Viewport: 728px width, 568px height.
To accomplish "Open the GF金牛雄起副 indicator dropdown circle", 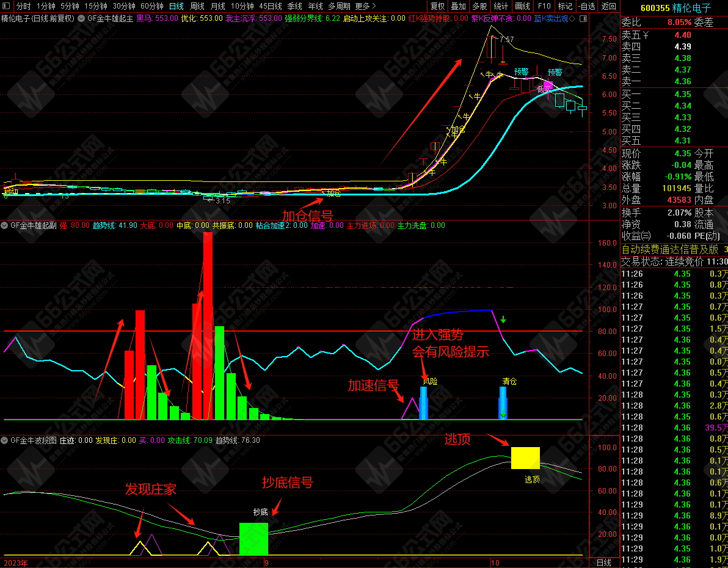I will pos(5,226).
